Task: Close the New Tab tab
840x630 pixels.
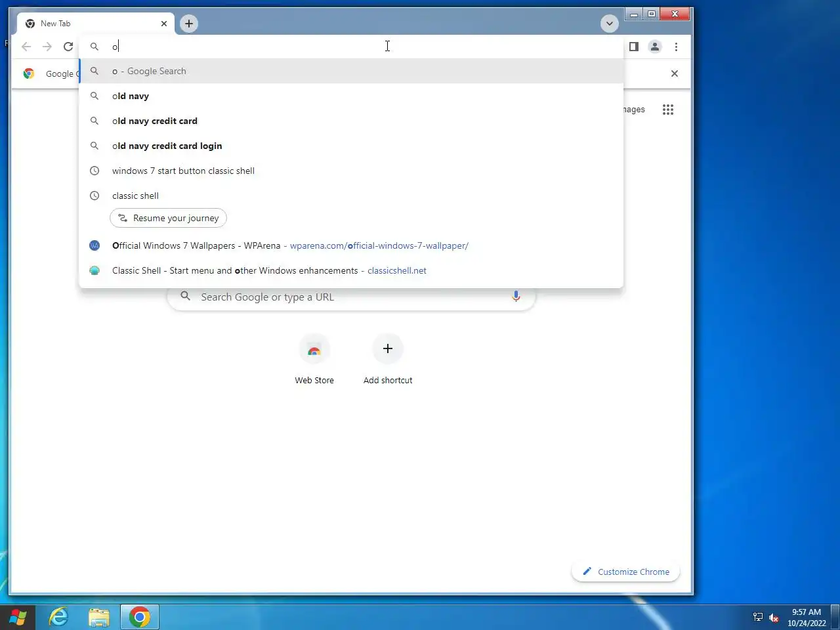Action: 164,24
